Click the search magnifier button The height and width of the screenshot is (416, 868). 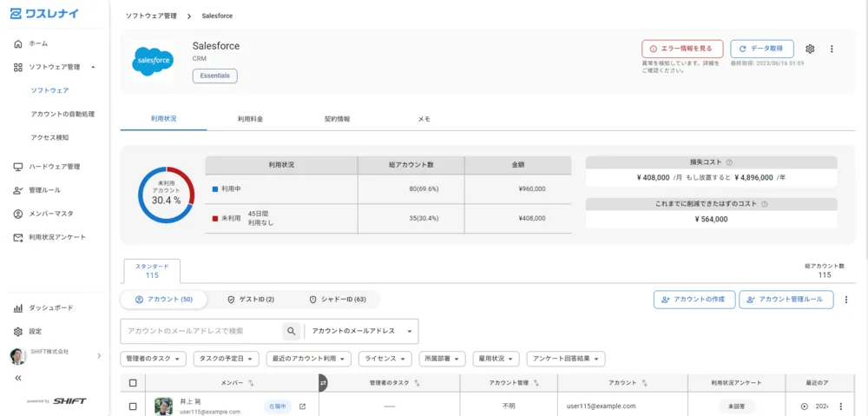tap(291, 331)
